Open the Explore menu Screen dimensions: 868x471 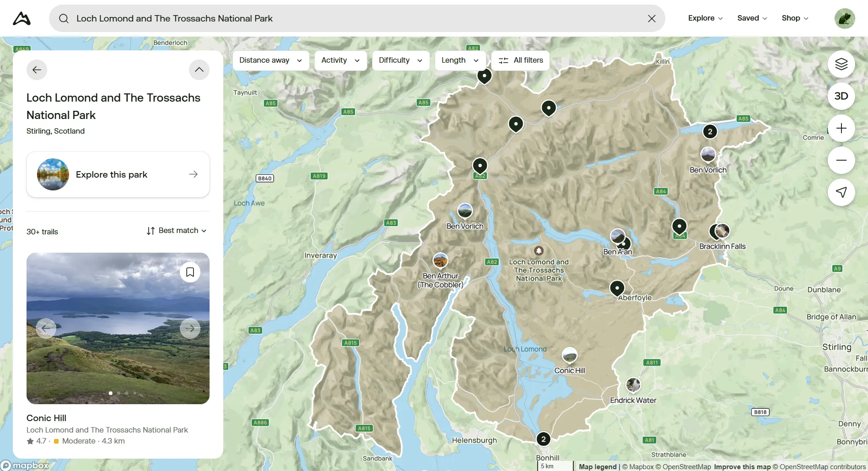705,18
